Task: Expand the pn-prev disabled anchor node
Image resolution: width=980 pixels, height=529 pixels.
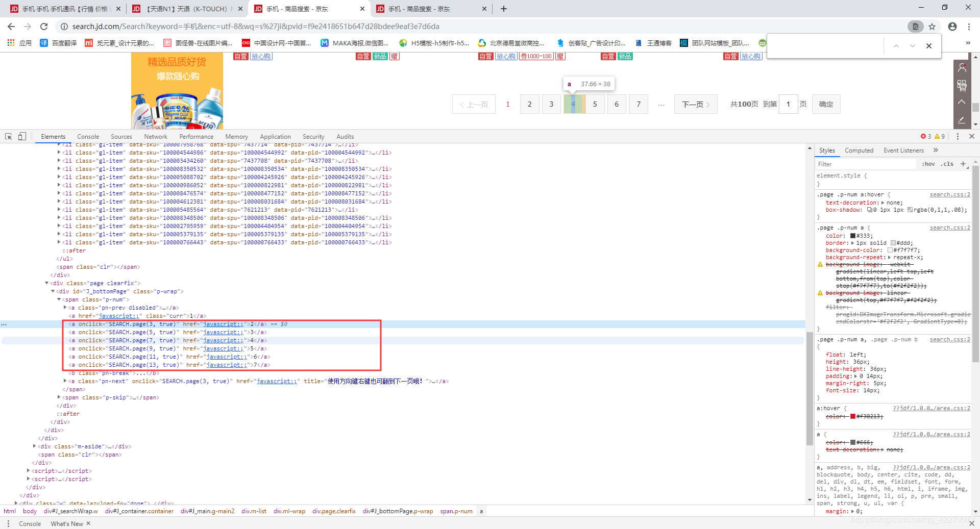Action: tap(65, 308)
